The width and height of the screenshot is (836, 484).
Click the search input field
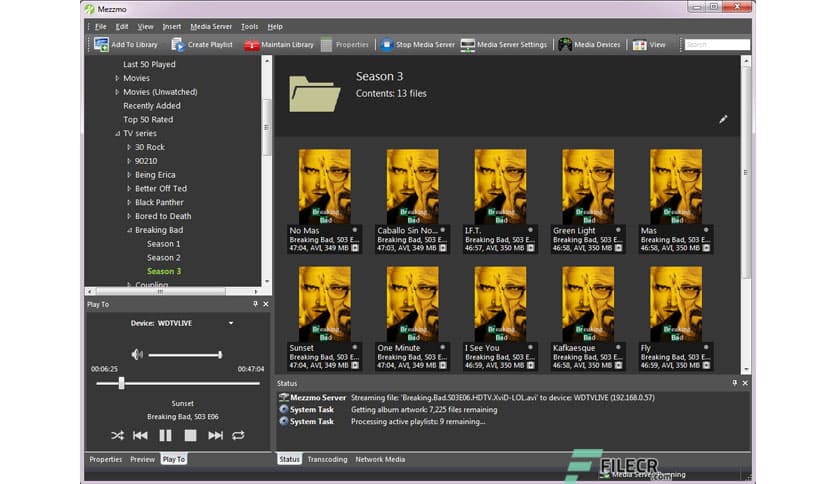[717, 45]
